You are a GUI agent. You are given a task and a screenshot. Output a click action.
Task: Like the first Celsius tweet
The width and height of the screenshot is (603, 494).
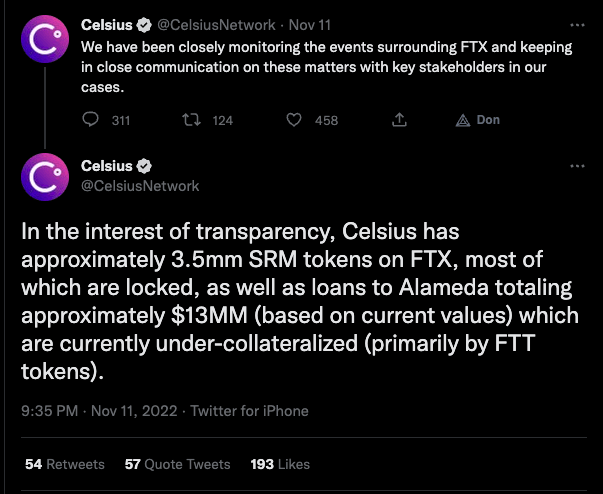[x=294, y=121]
